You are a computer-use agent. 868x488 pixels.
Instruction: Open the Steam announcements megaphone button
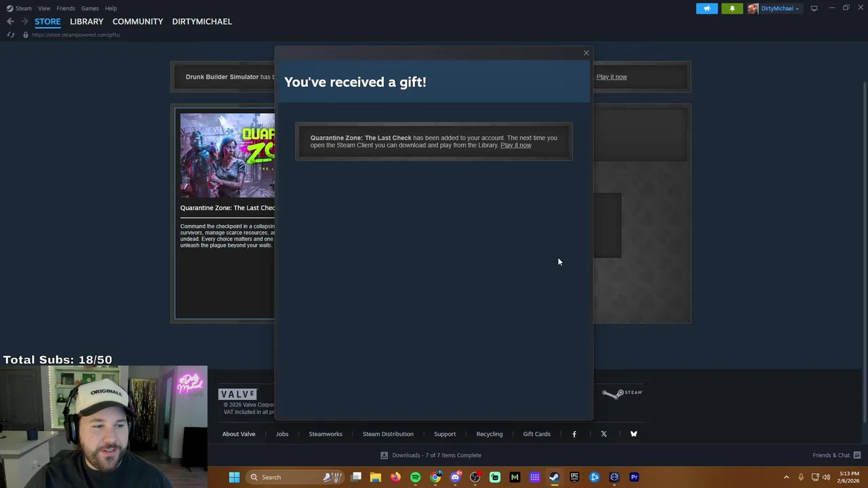click(707, 8)
